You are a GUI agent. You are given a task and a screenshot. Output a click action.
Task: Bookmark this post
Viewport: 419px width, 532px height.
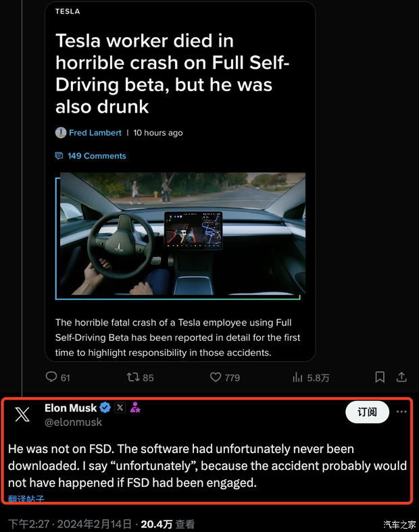tap(380, 377)
